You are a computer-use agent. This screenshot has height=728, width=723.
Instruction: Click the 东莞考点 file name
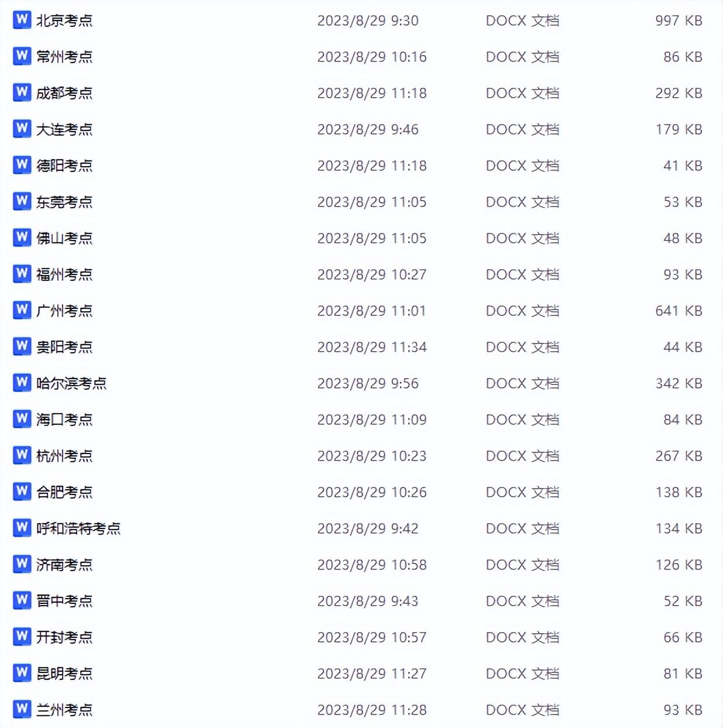[x=64, y=202]
